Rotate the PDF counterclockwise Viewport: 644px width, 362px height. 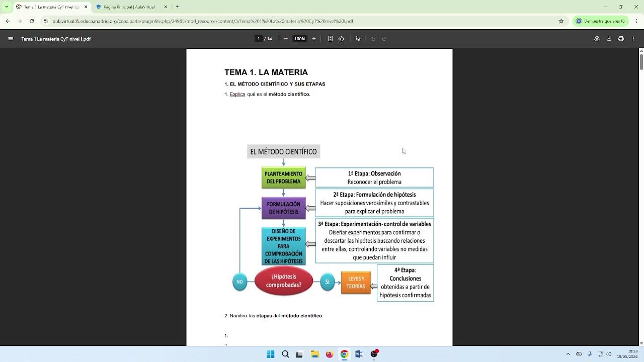(341, 39)
